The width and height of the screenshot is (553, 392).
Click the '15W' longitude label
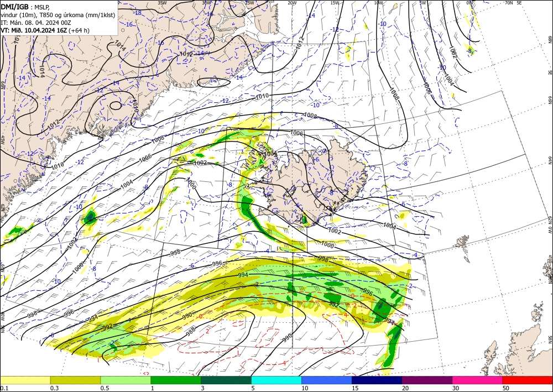click(335, 3)
